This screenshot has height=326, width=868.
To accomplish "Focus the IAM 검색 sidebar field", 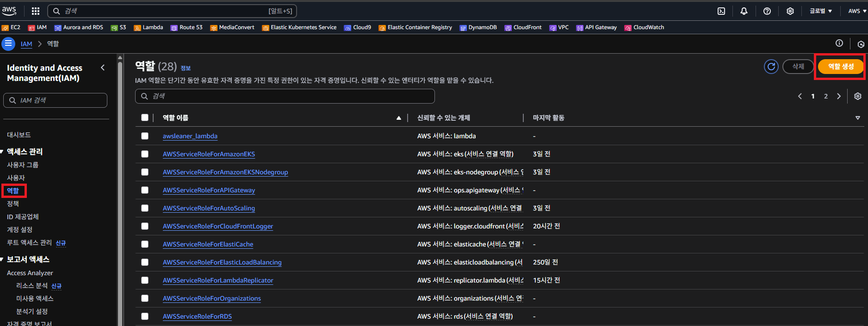I will pos(56,100).
